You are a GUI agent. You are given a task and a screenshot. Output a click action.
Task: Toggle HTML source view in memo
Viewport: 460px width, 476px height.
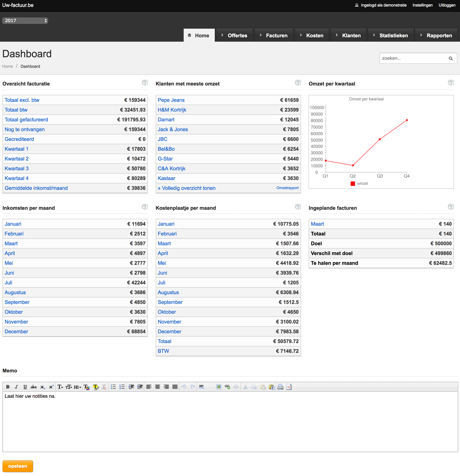tap(289, 387)
